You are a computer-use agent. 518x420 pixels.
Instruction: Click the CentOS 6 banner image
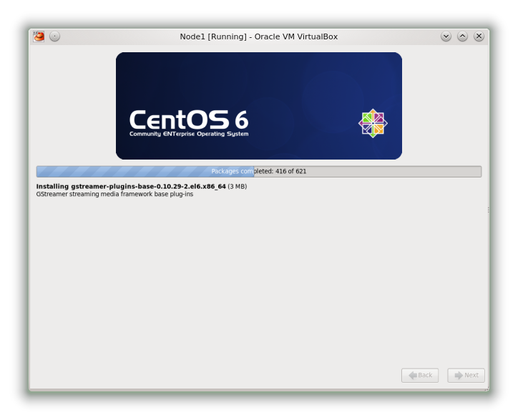(x=259, y=106)
